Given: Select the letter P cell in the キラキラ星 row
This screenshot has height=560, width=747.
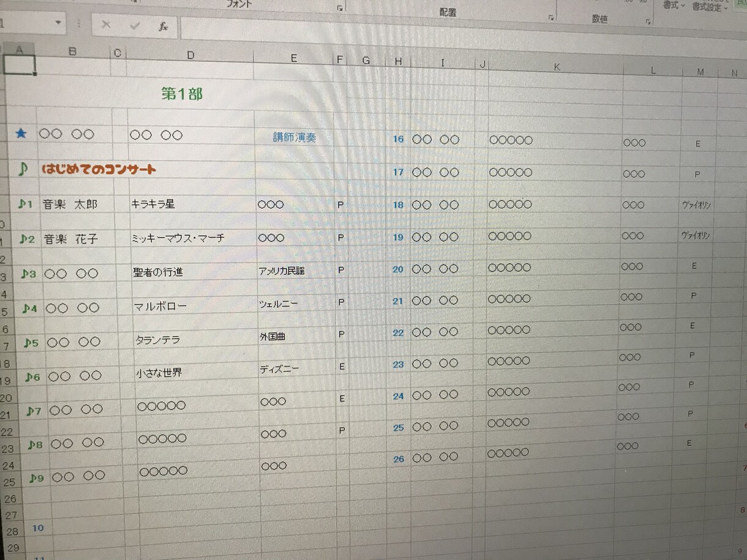Looking at the screenshot, I should [x=340, y=205].
